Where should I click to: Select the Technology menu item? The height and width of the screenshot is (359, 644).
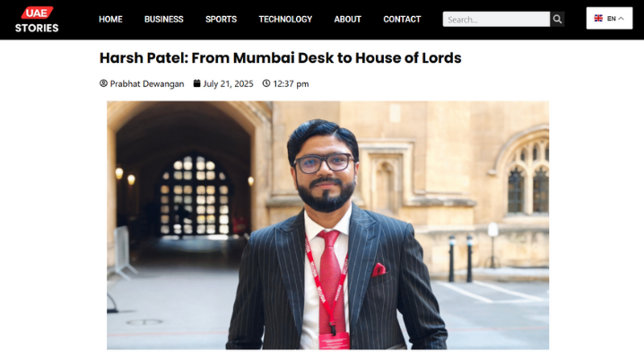(x=285, y=20)
